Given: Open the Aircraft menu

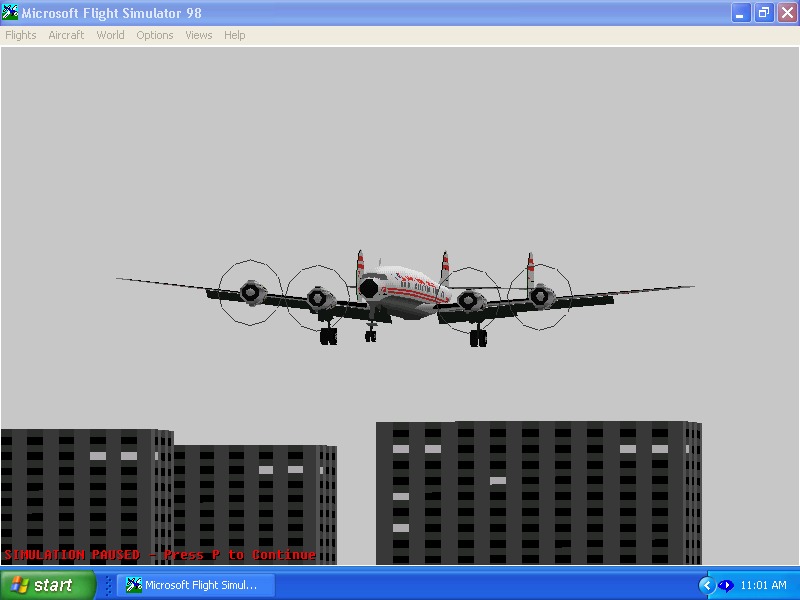Looking at the screenshot, I should 66,35.
